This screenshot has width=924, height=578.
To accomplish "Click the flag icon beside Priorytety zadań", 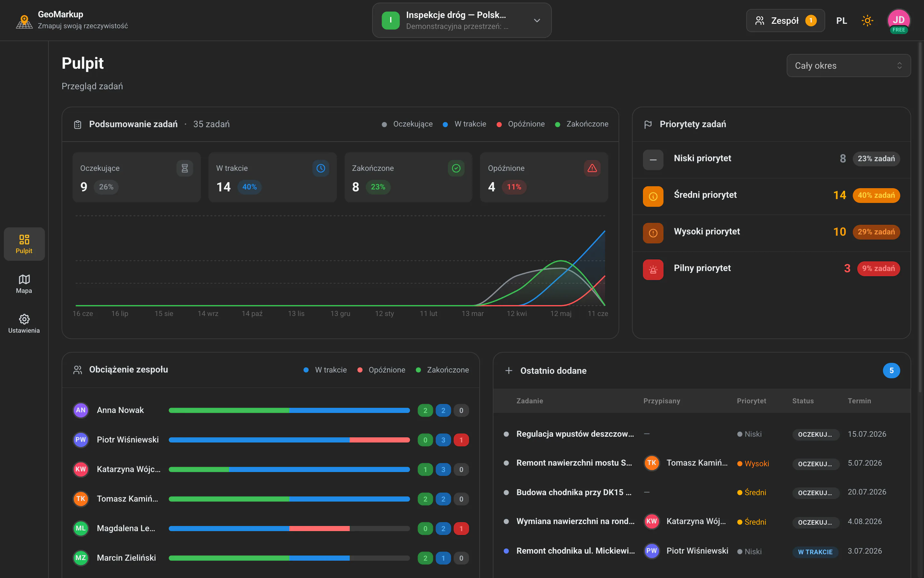I will pyautogui.click(x=648, y=125).
